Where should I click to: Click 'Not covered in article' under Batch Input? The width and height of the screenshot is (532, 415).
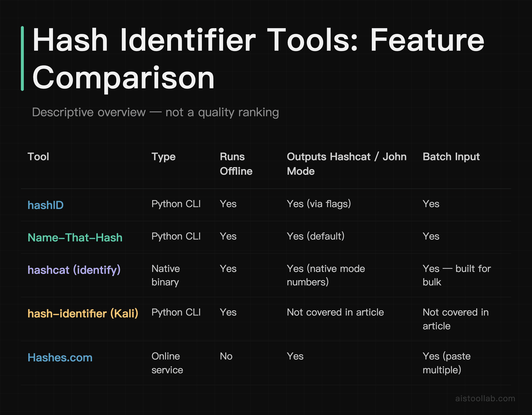click(456, 319)
